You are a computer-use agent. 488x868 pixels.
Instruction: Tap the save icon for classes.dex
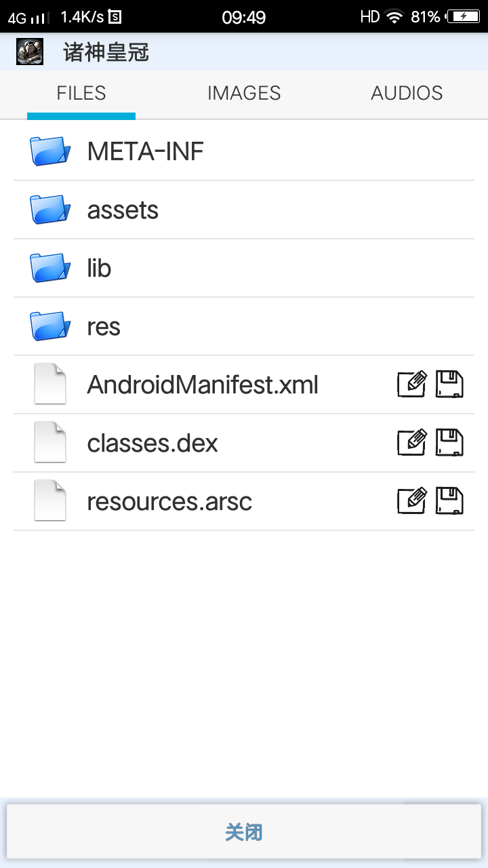coord(449,443)
